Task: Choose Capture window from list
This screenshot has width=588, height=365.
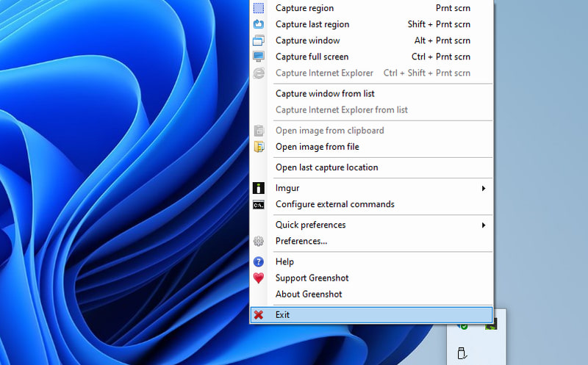Action: 325,94
